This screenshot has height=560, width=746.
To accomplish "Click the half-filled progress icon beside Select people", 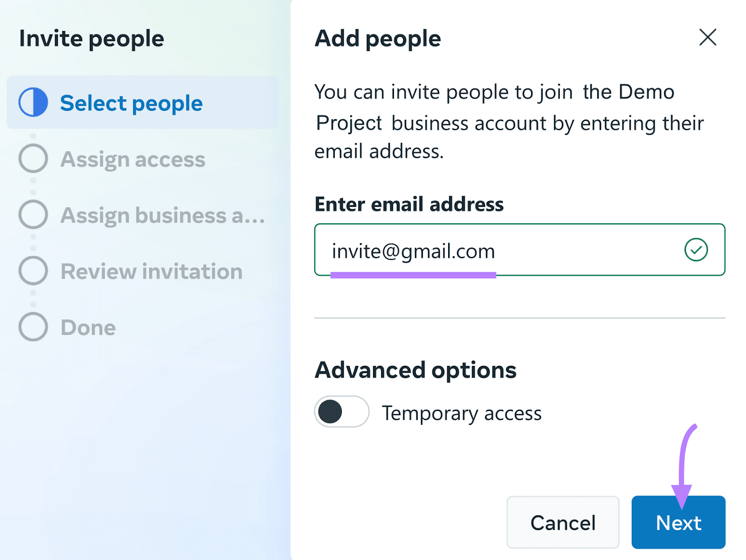I will click(x=33, y=102).
